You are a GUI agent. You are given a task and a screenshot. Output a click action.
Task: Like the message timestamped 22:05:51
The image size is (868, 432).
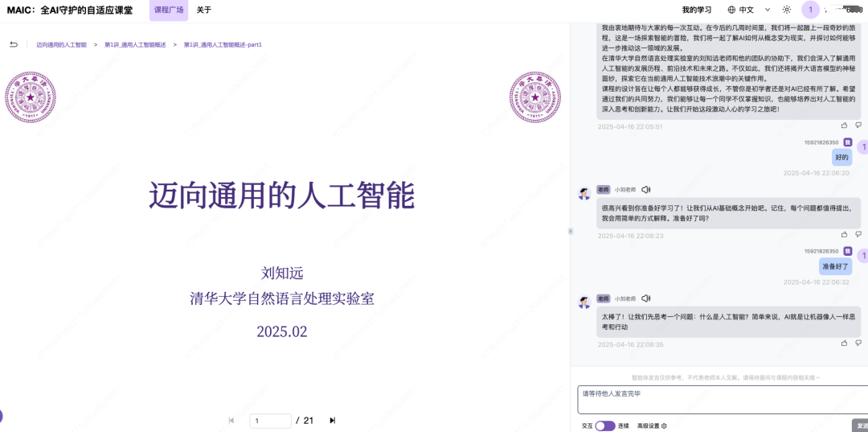pos(844,125)
